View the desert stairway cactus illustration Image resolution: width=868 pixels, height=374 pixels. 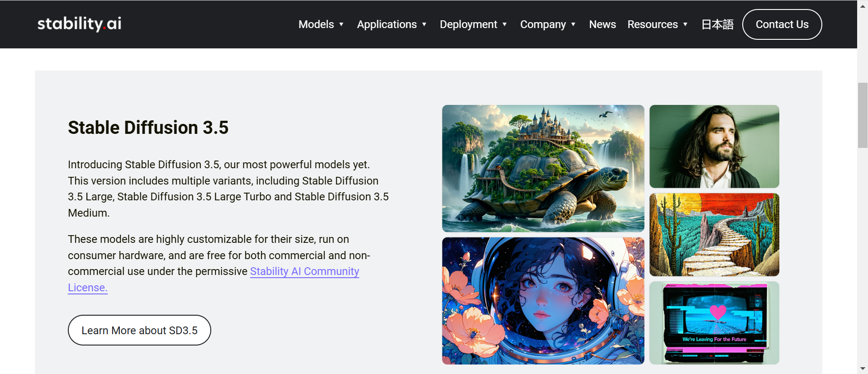(714, 235)
